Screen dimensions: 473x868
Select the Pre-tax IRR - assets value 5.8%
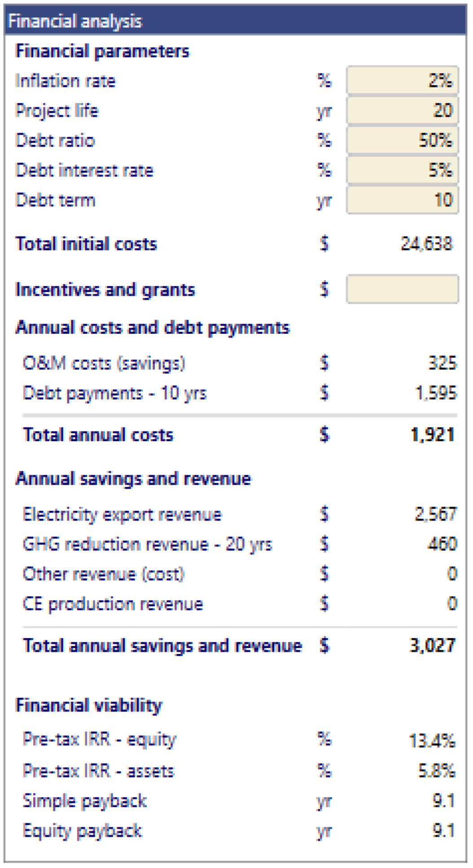(x=436, y=771)
